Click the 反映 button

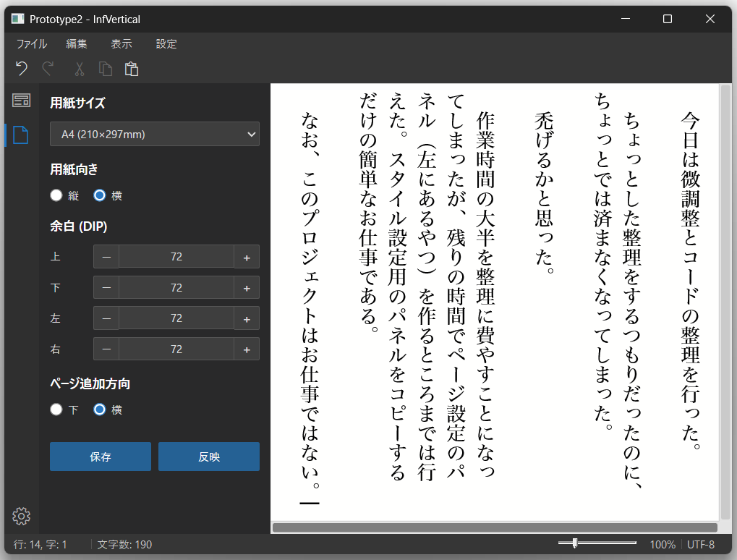pos(209,457)
